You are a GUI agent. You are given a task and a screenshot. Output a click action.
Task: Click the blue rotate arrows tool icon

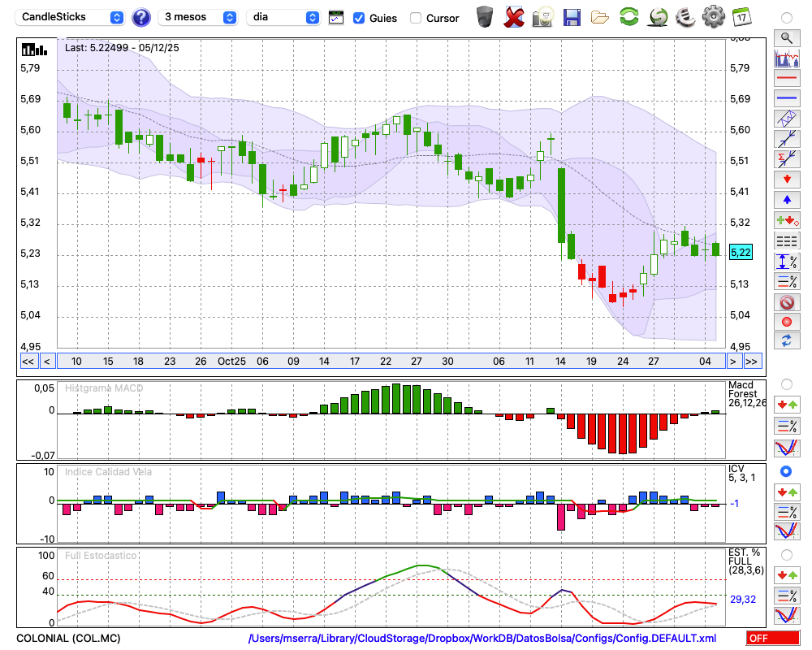pos(787,341)
